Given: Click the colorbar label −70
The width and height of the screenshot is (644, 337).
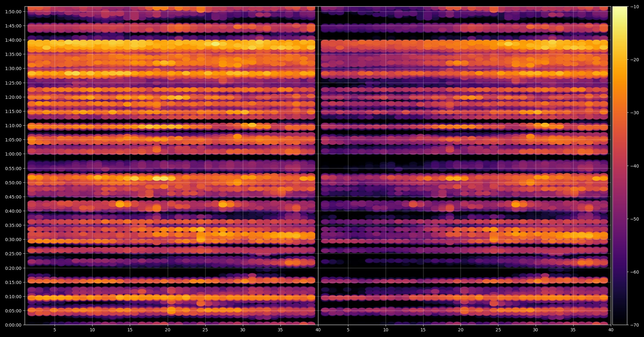Looking at the screenshot, I should pyautogui.click(x=635, y=325).
